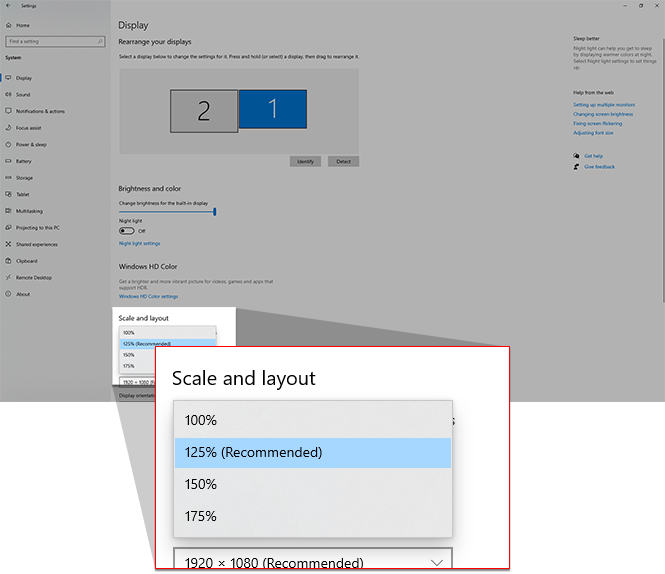Viewport: 665px width, 574px height.
Task: Click the Remote Desktop icon in sidebar
Action: [8, 277]
